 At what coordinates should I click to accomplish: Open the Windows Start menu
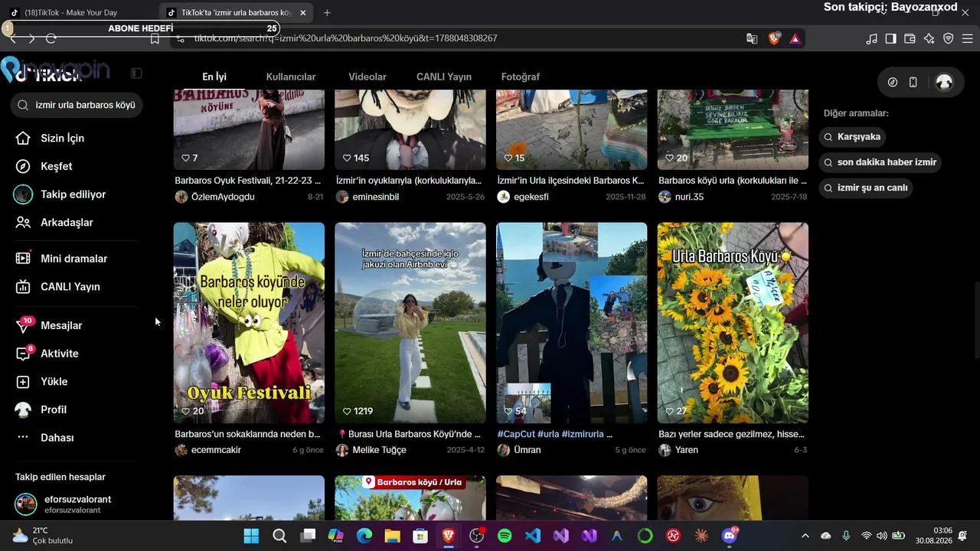coord(251,536)
